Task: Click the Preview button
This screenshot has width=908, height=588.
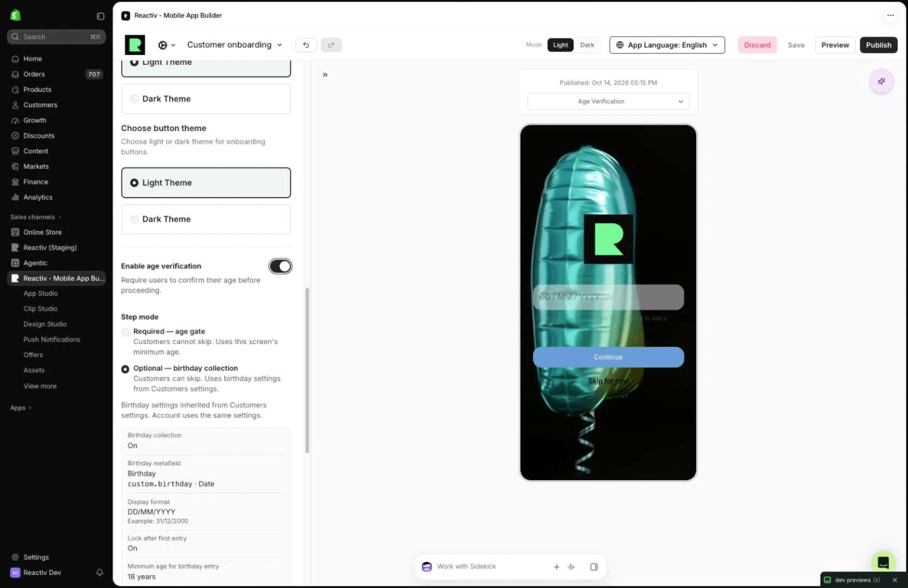Action: 835,45
